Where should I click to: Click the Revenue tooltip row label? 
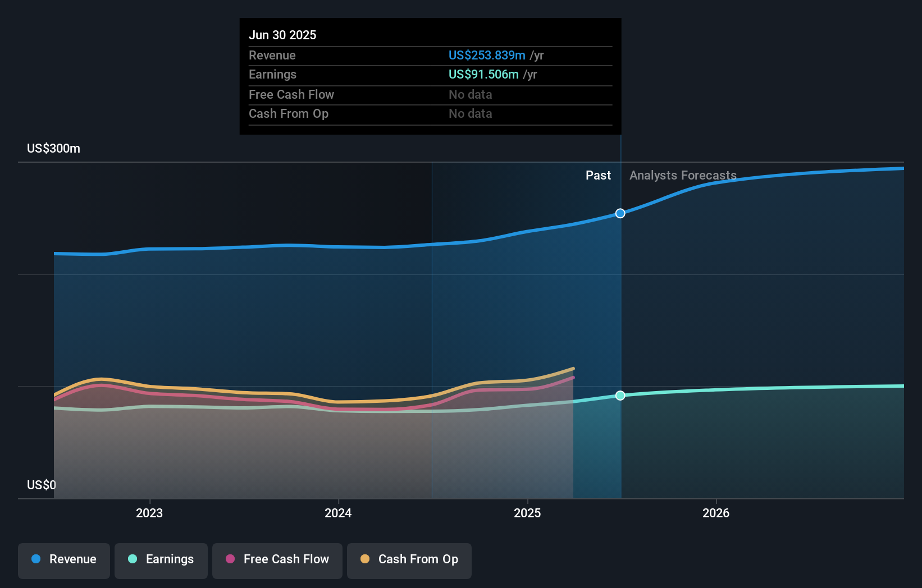click(272, 55)
